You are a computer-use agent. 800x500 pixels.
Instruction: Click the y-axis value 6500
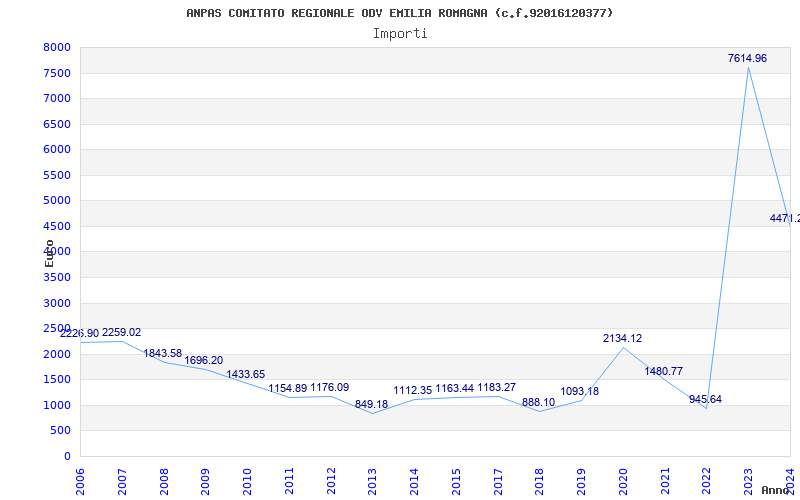(57, 124)
